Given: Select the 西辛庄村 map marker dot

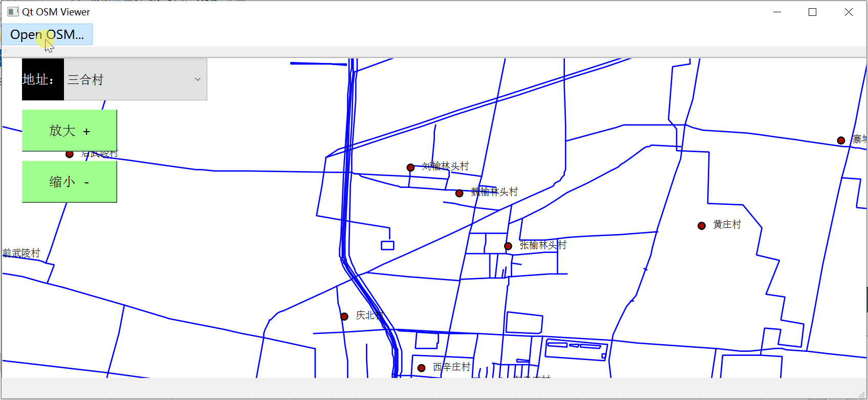Looking at the screenshot, I should 422,368.
